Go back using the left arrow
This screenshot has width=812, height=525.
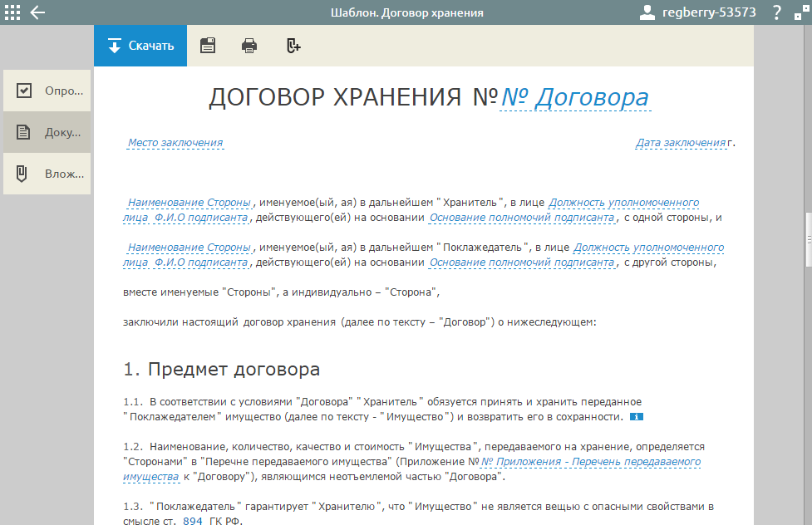tap(37, 12)
